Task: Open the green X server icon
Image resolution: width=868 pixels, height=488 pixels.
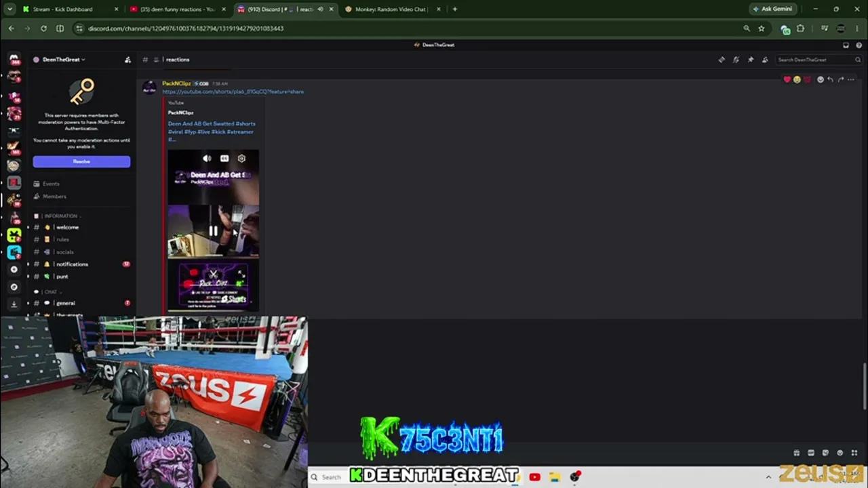Action: point(14,235)
